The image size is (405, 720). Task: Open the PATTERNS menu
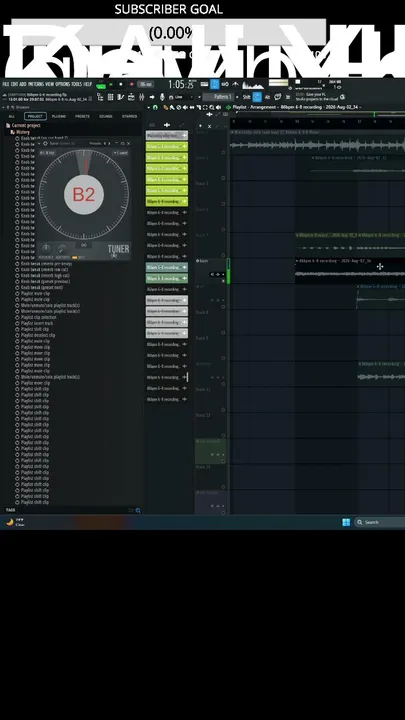(x=36, y=84)
